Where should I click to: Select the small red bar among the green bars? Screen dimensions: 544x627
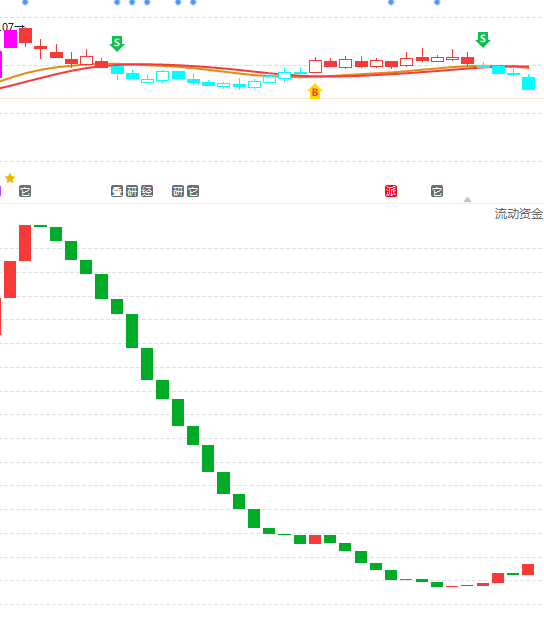point(315,539)
